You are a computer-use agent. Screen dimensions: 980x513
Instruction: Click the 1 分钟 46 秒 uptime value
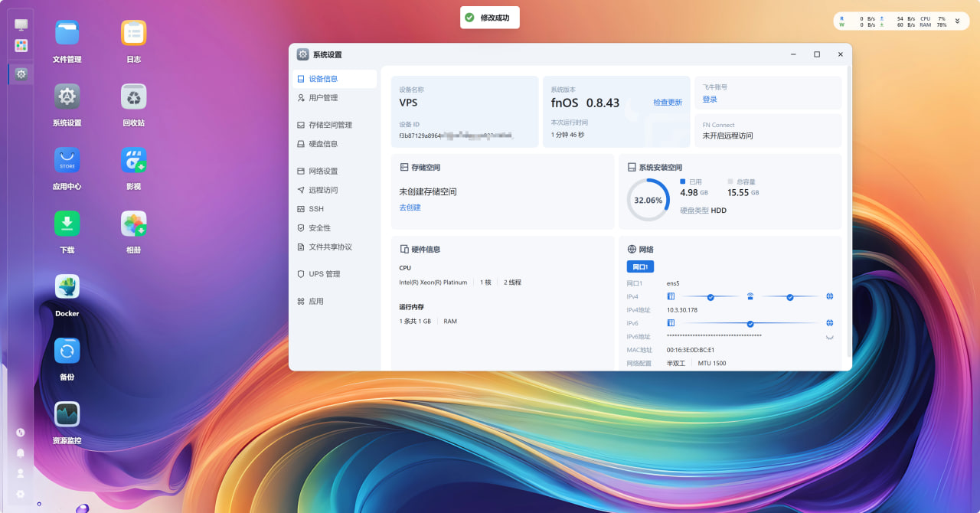point(567,135)
